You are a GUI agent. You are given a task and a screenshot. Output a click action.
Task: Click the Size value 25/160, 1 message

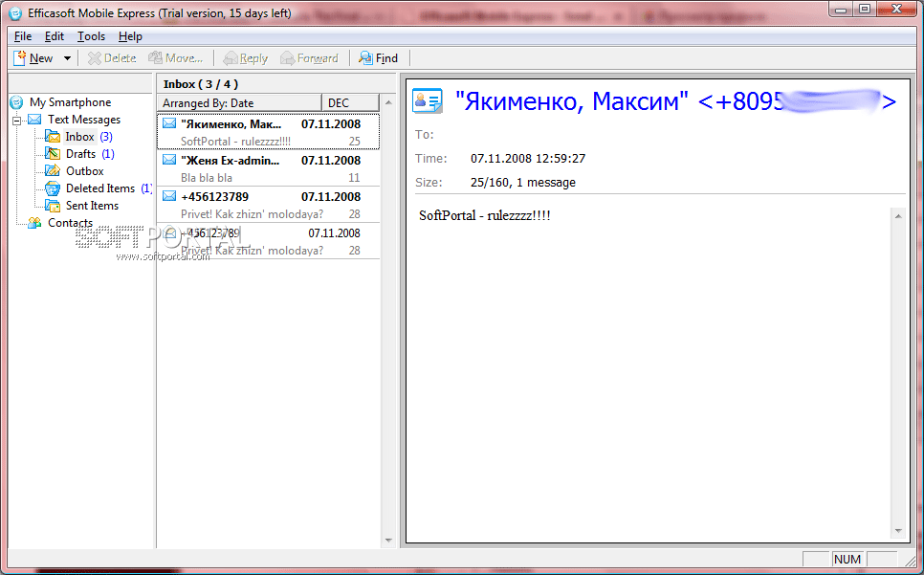click(x=523, y=183)
